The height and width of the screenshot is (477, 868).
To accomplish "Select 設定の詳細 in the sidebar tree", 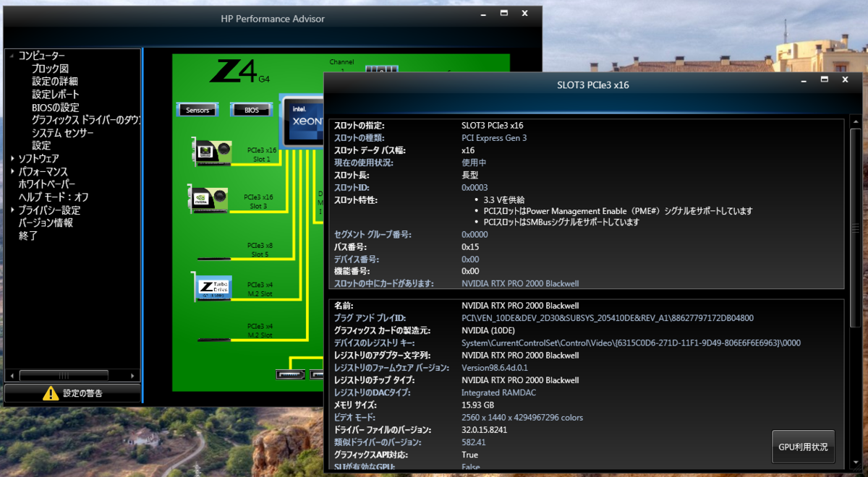I will click(54, 82).
